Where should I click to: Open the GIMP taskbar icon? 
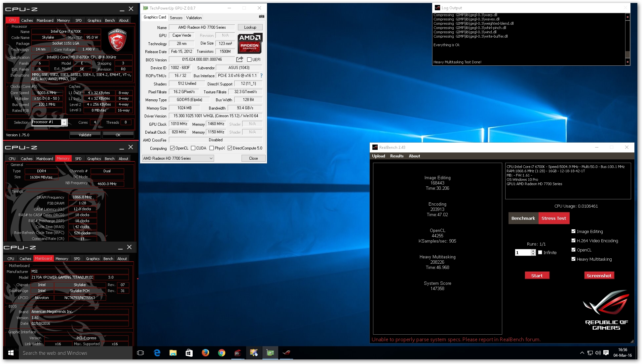tap(254, 353)
